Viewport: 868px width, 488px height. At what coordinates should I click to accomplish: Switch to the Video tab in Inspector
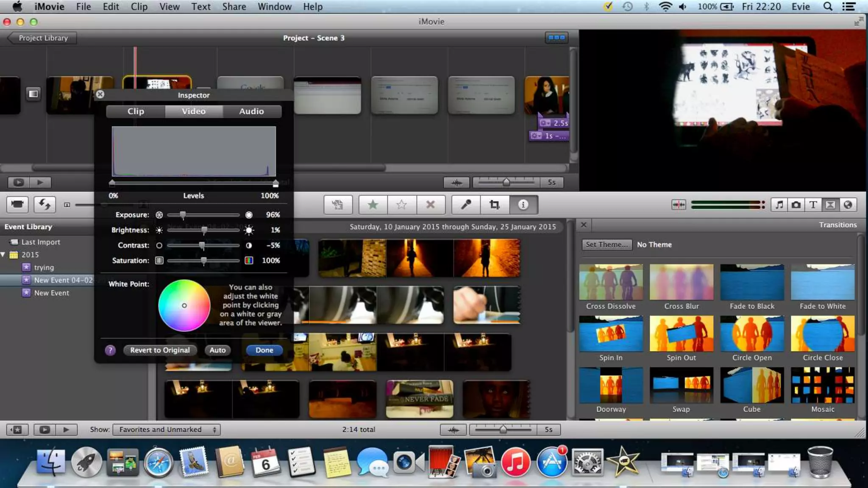click(x=194, y=111)
